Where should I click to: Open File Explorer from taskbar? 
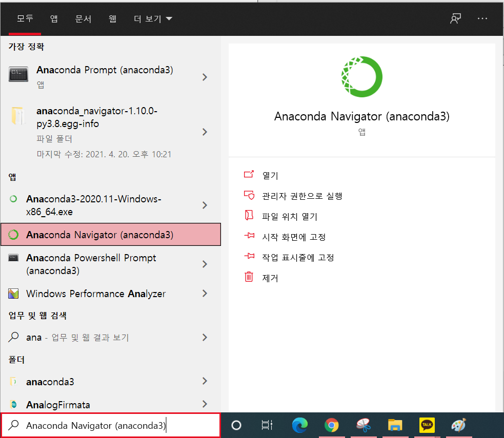(395, 425)
